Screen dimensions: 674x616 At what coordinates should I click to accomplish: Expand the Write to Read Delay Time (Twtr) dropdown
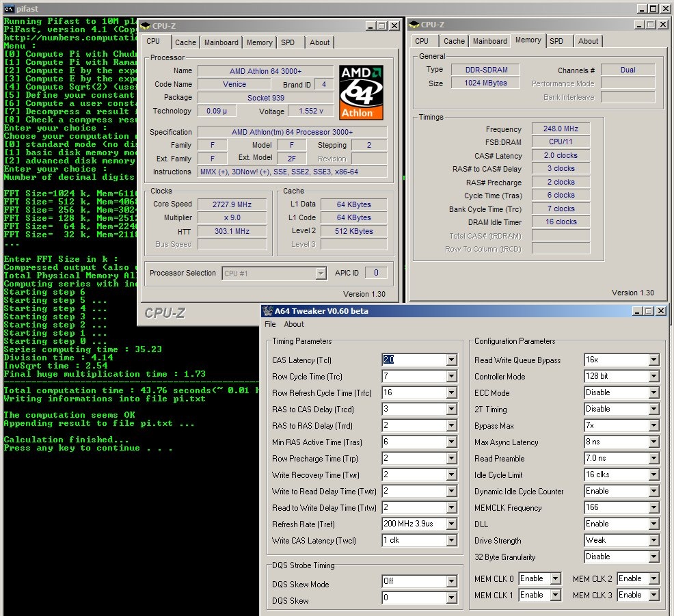[451, 491]
